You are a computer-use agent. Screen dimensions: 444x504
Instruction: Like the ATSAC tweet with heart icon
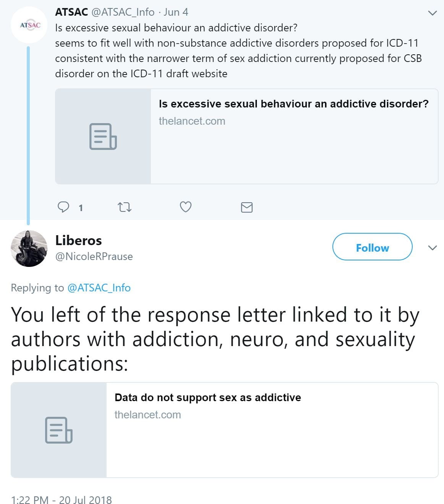click(186, 207)
